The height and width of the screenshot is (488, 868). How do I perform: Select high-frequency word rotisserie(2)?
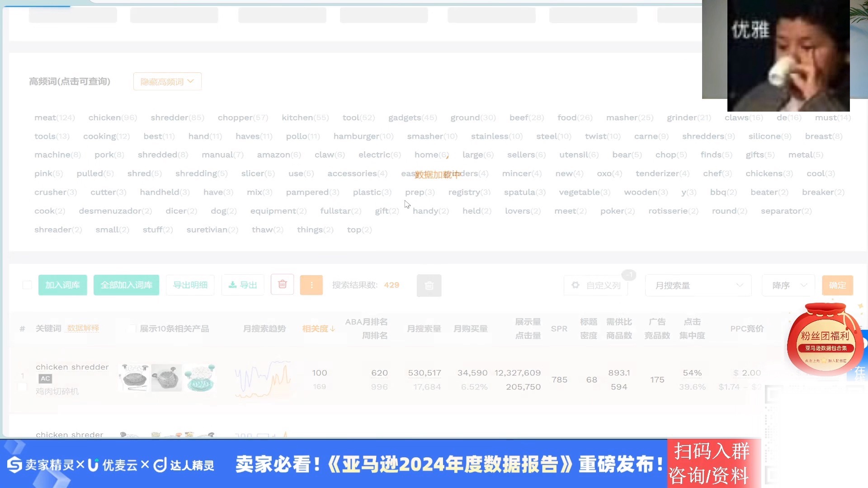coord(673,211)
